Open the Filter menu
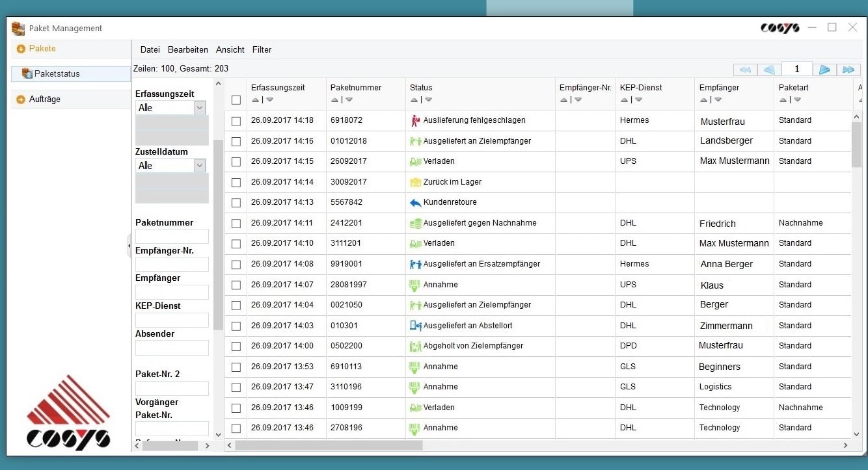Viewport: 868px width, 470px height. coord(262,49)
